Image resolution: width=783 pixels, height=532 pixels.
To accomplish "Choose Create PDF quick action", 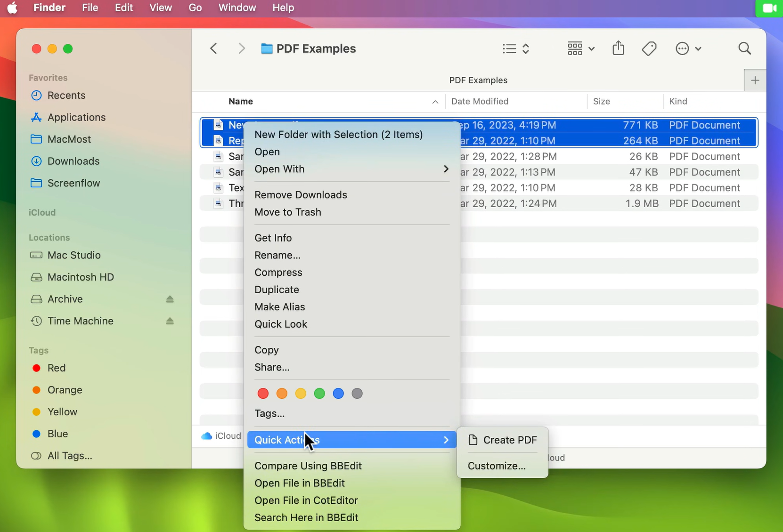I will tap(502, 440).
